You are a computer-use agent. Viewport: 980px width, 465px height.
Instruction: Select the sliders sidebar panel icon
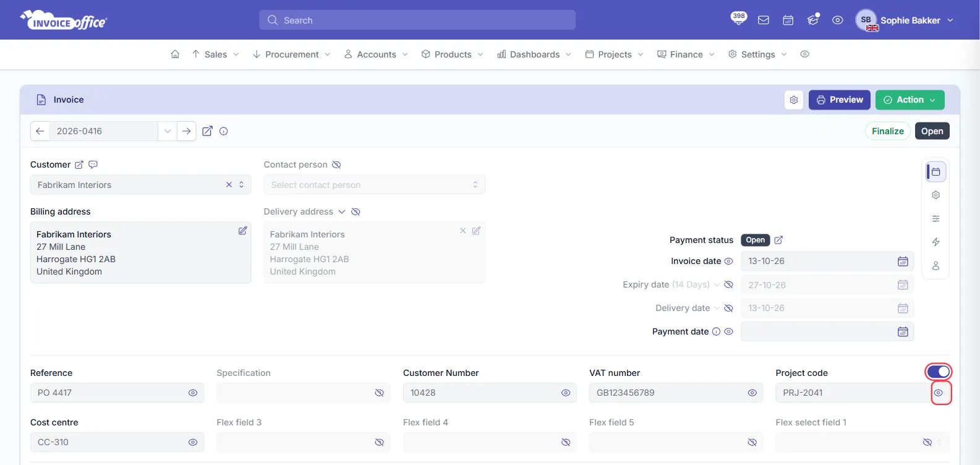coord(936,218)
